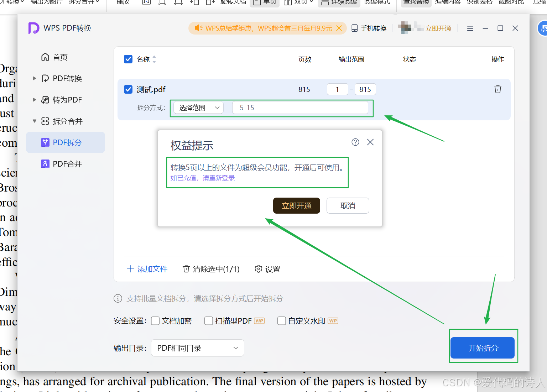The height and width of the screenshot is (392, 547).
Task: Click the 815 page count value
Action: (x=304, y=89)
